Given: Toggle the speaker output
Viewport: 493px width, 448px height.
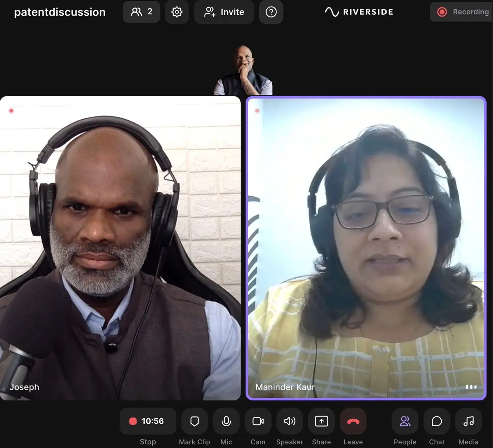Looking at the screenshot, I should (x=290, y=421).
